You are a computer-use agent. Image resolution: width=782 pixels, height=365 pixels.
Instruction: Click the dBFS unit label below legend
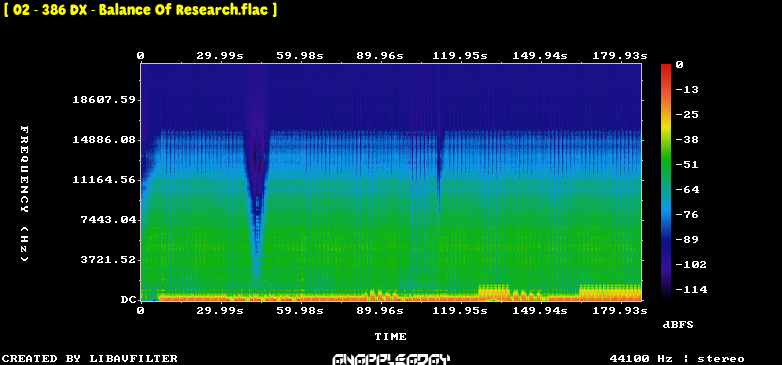678,325
